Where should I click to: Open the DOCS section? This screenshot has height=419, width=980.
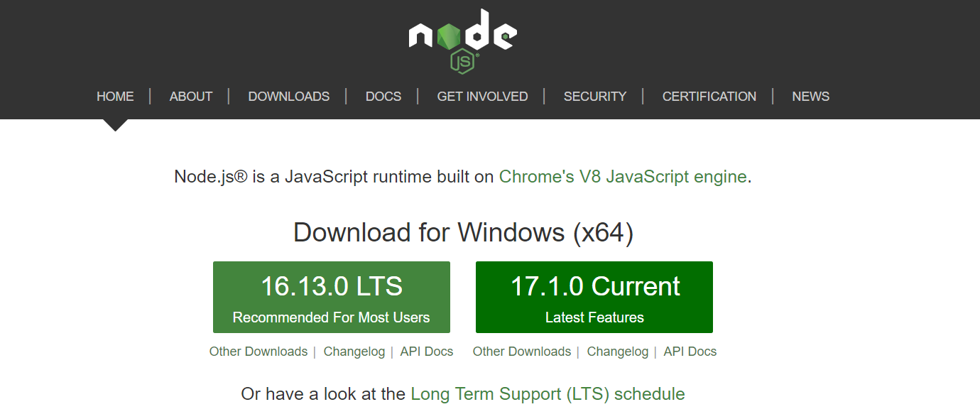383,97
